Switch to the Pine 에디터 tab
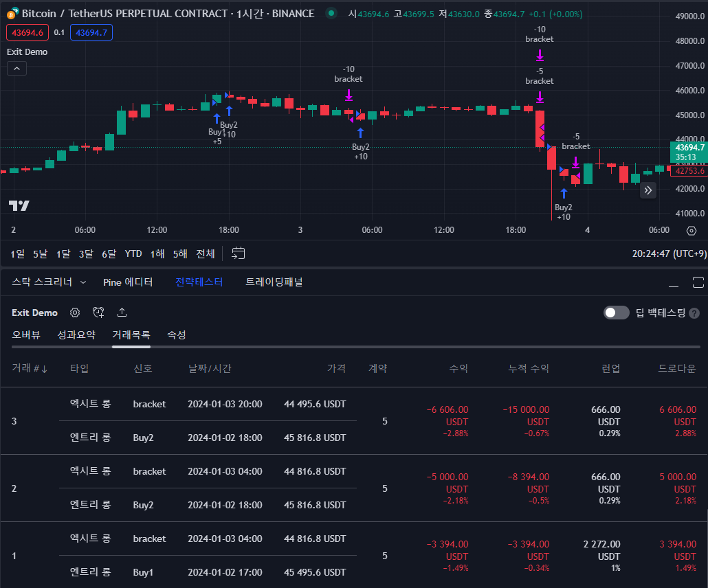Screen dimensions: 708x588 tap(128, 282)
